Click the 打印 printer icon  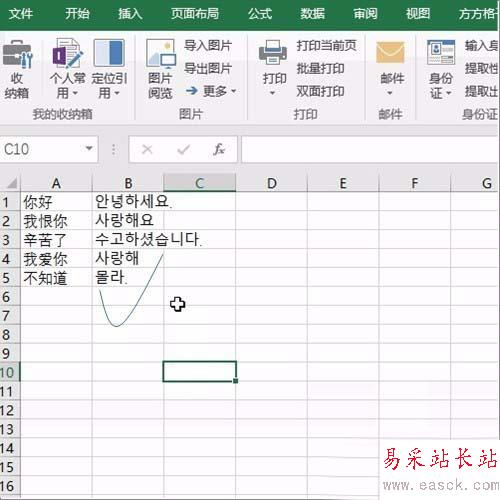click(273, 53)
